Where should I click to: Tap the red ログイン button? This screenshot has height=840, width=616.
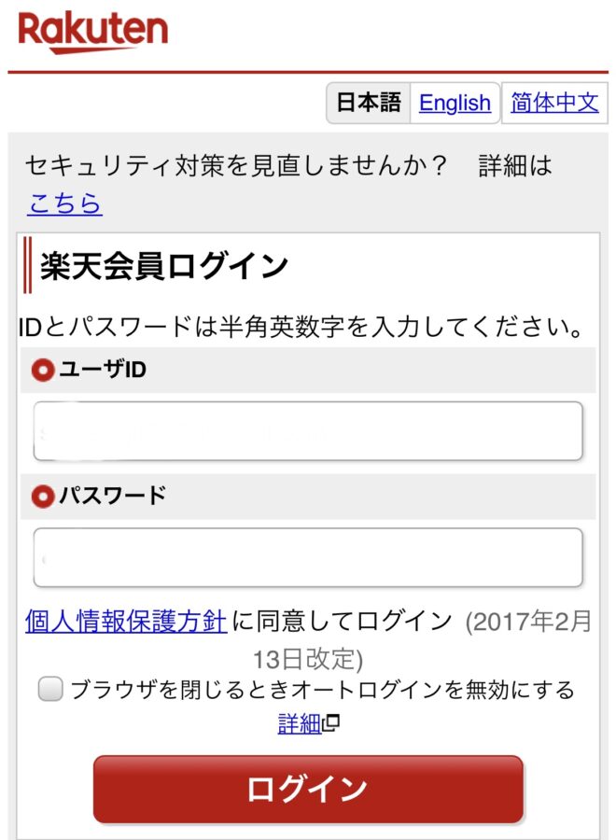coord(308,789)
